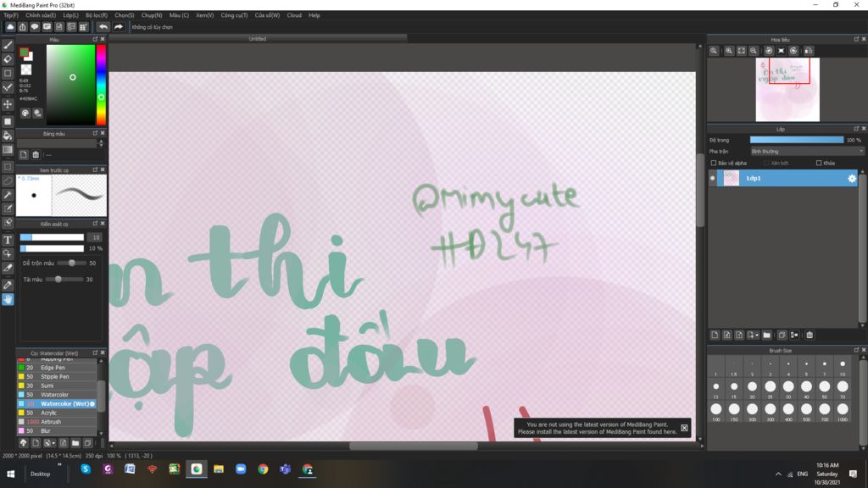Viewport: 868px width, 488px height.
Task: Click the cloud icon in top toolbar
Action: [x=10, y=26]
